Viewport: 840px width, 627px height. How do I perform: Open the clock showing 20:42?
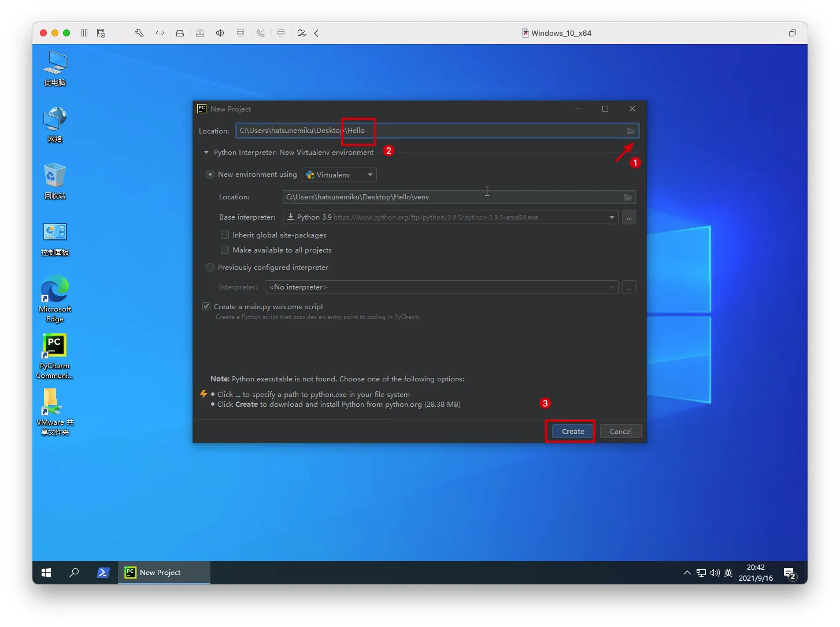pos(756,573)
